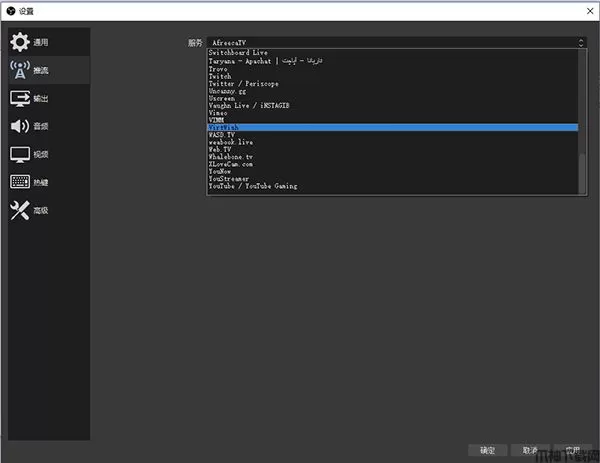Open the Advanced (高级) tools icon
Viewport: 600px width, 463px height.
point(20,210)
